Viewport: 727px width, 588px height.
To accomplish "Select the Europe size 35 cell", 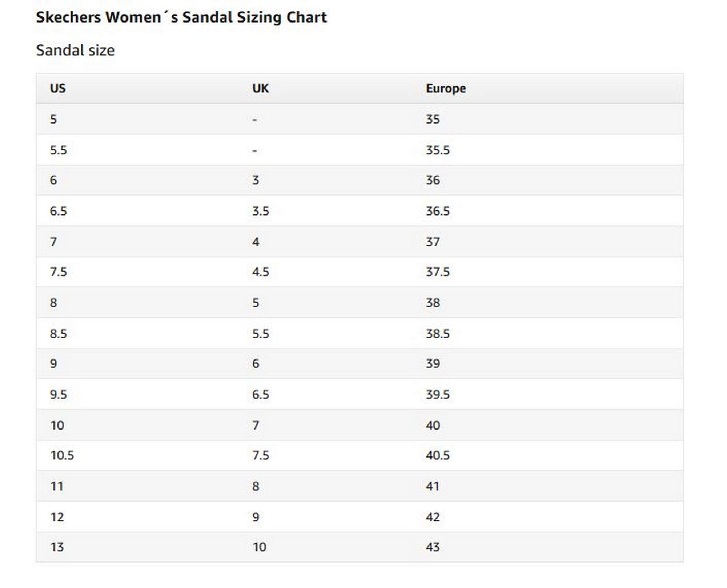I will click(x=433, y=119).
